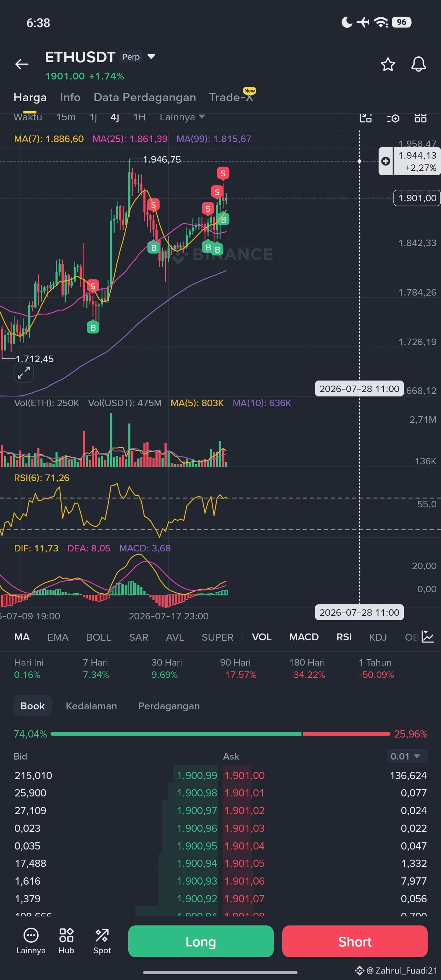Select 15m timeframe

(66, 117)
